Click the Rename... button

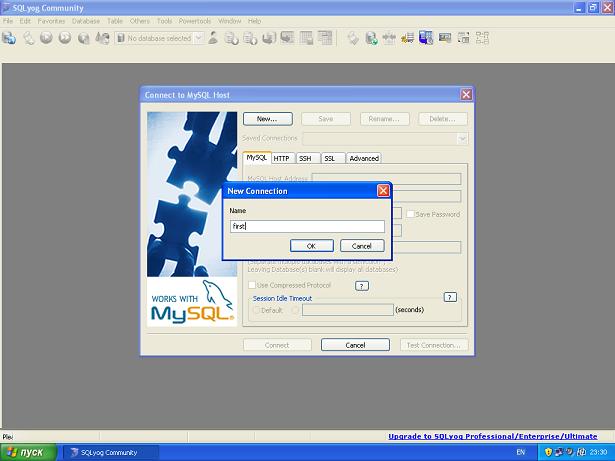click(x=384, y=119)
